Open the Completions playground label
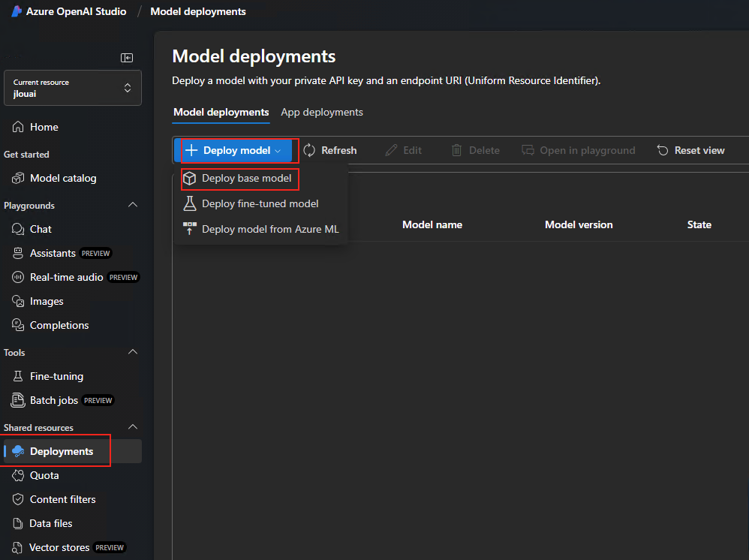 click(59, 325)
